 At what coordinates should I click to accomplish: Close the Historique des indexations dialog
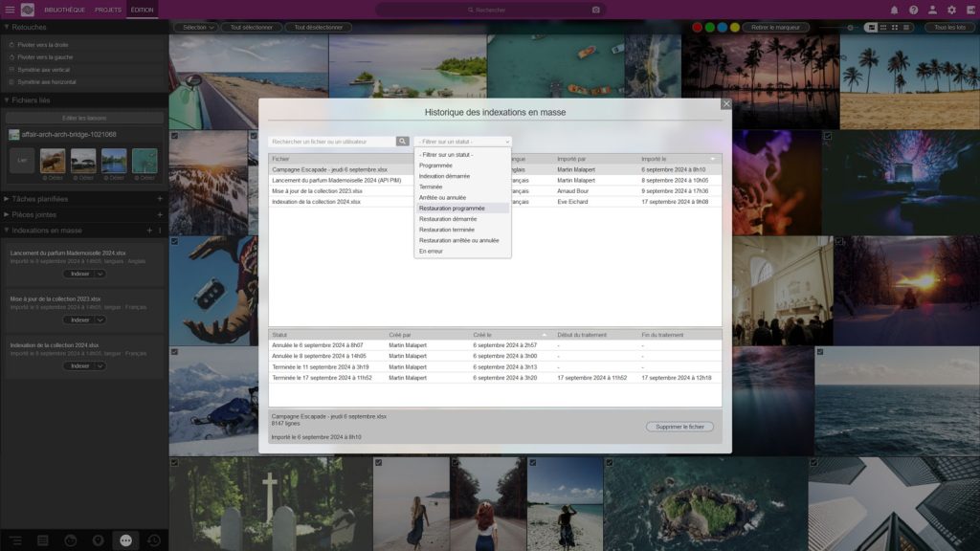click(725, 103)
